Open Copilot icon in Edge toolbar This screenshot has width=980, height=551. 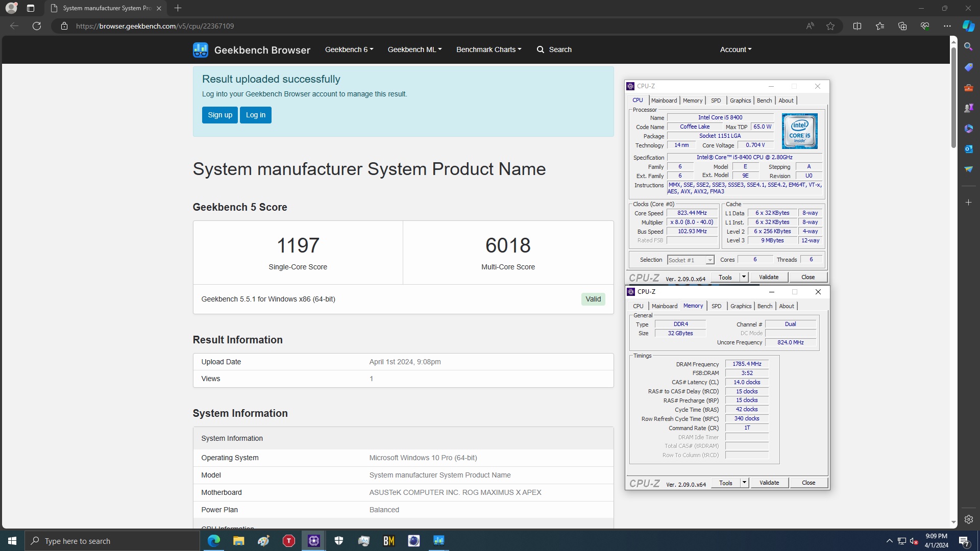(968, 26)
